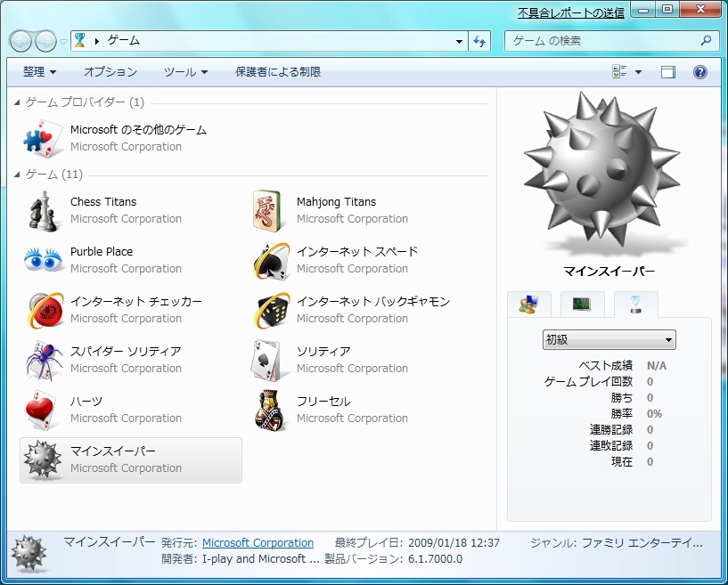Select the Purble Place eyes icon
This screenshot has height=585, width=728.
tap(43, 260)
